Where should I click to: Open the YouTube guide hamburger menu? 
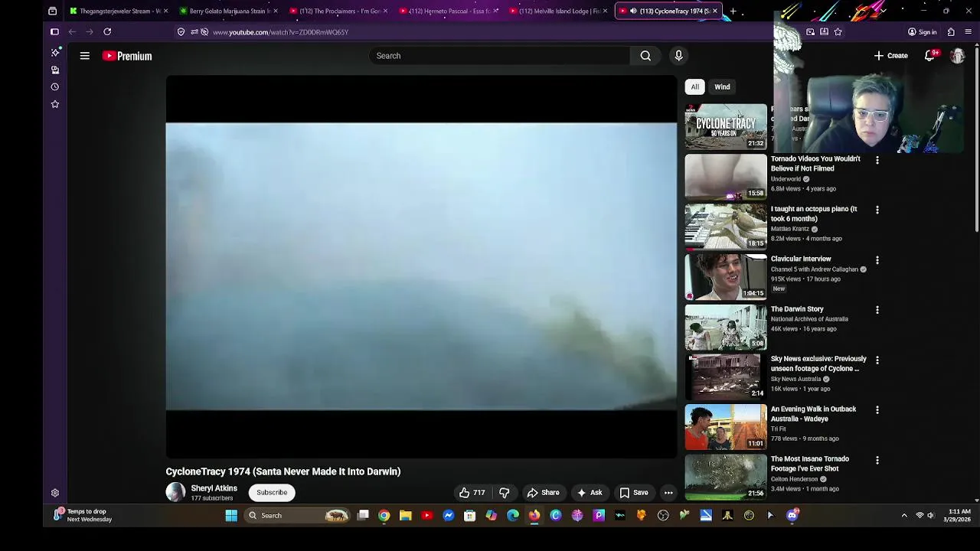pyautogui.click(x=85, y=56)
